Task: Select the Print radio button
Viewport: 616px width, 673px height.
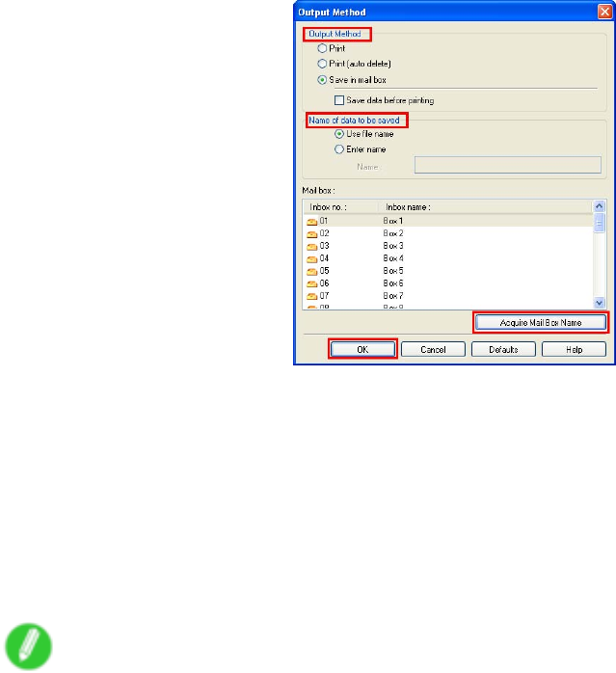Action: click(322, 48)
